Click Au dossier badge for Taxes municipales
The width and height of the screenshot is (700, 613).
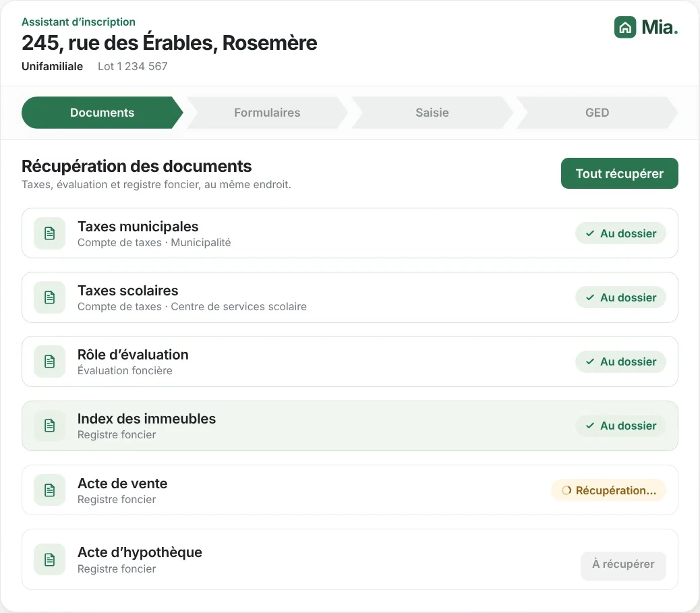[620, 233]
